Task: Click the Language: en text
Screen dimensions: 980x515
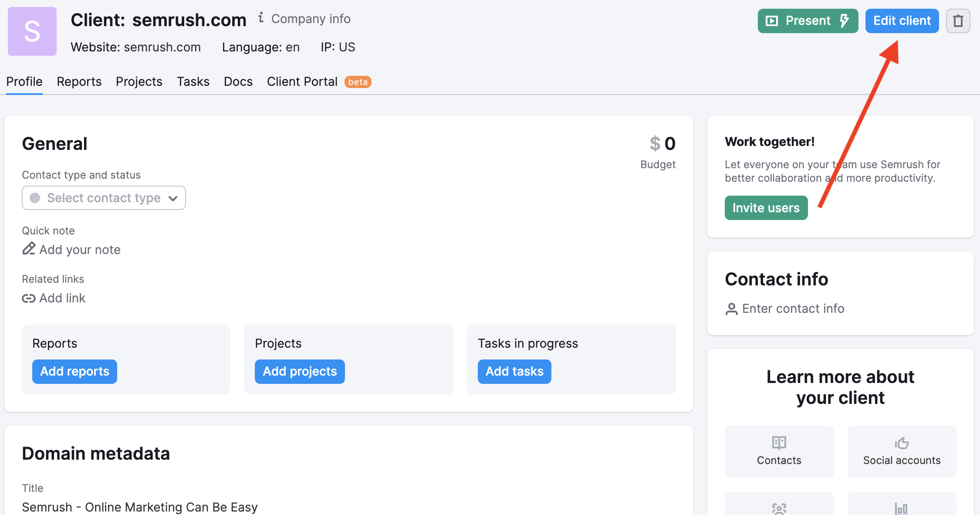Action: (x=261, y=47)
